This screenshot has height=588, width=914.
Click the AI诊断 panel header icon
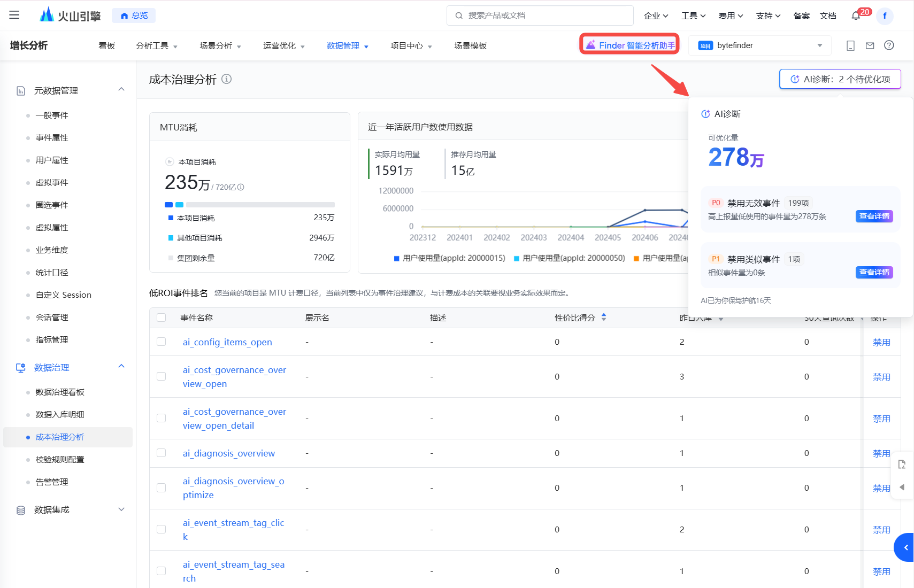(x=705, y=114)
